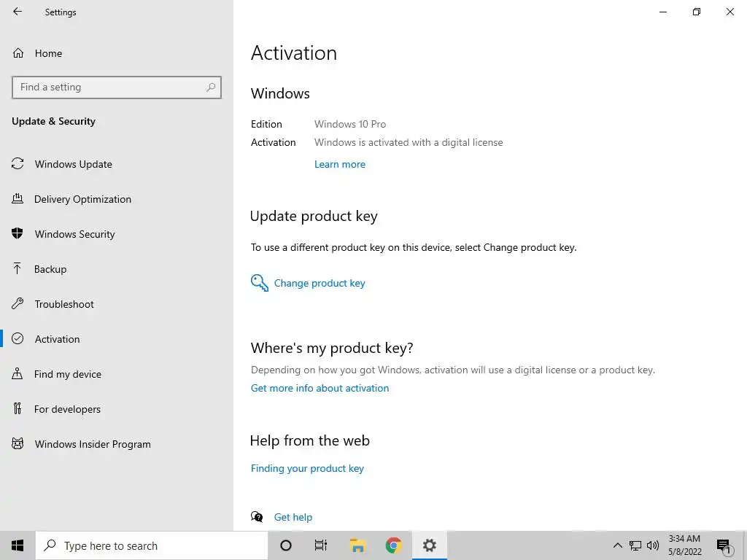This screenshot has height=560, width=747.
Task: Click the Help from the web heading
Action: point(309,440)
